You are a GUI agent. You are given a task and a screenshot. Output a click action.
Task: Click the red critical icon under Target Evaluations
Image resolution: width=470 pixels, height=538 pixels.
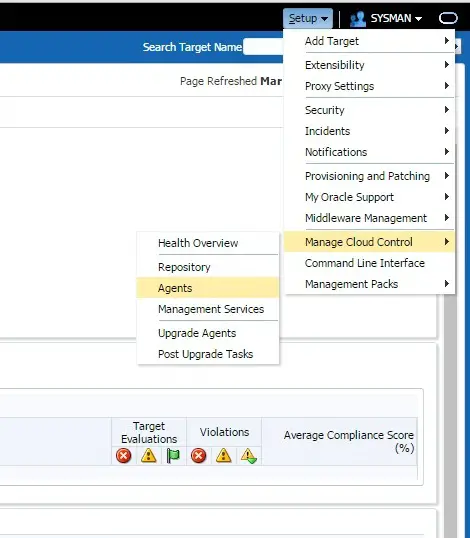[x=124, y=456]
